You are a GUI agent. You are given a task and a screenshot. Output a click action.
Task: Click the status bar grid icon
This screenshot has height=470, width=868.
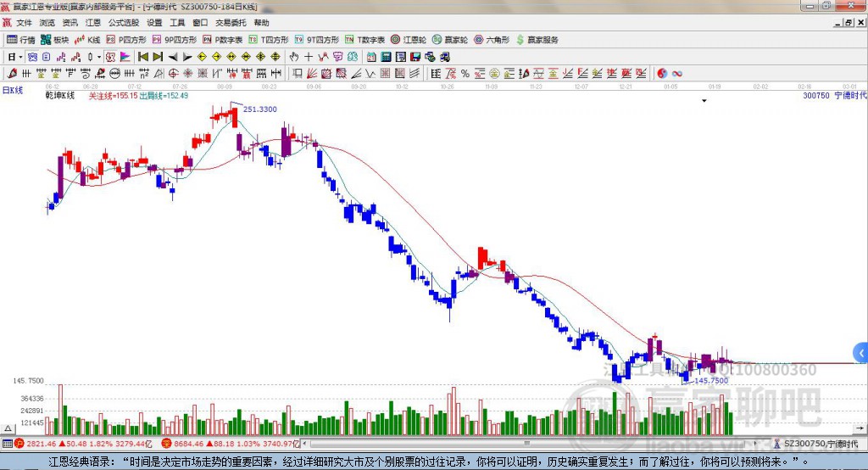coord(7,444)
